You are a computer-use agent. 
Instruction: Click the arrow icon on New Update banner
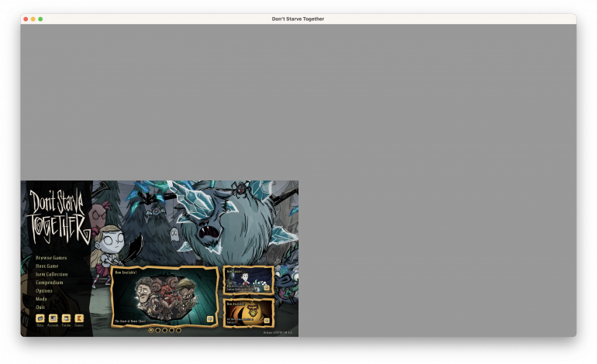point(267,288)
